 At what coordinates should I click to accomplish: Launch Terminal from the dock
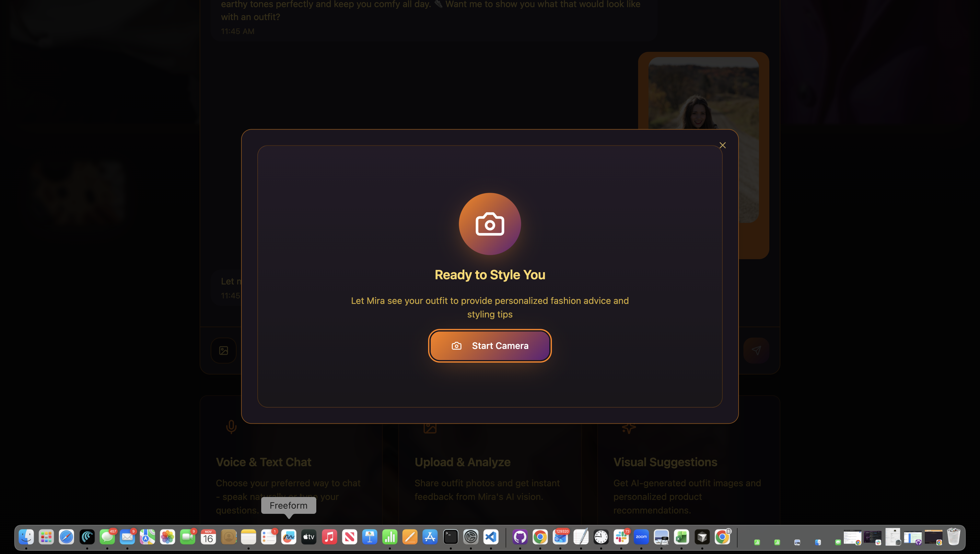click(x=450, y=537)
